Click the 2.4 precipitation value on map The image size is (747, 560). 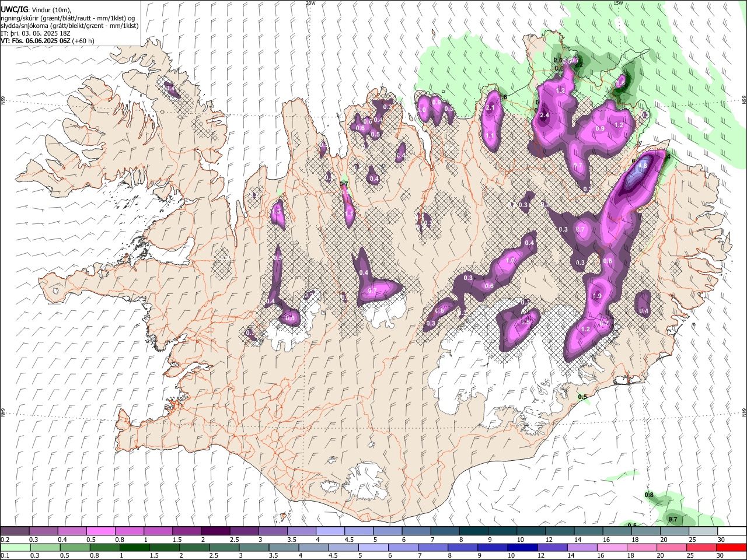(x=544, y=116)
